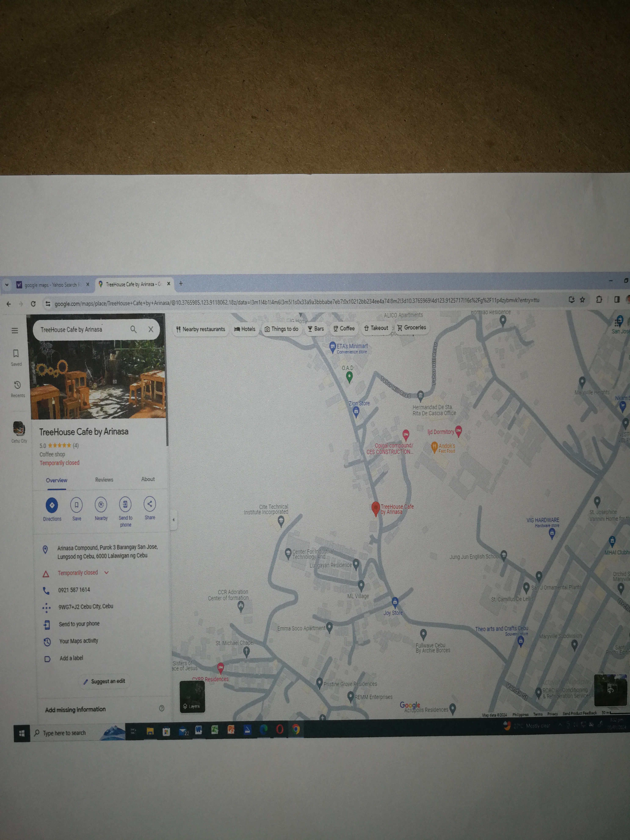Collapse the side panel arrow
The height and width of the screenshot is (840, 630).
point(174,519)
